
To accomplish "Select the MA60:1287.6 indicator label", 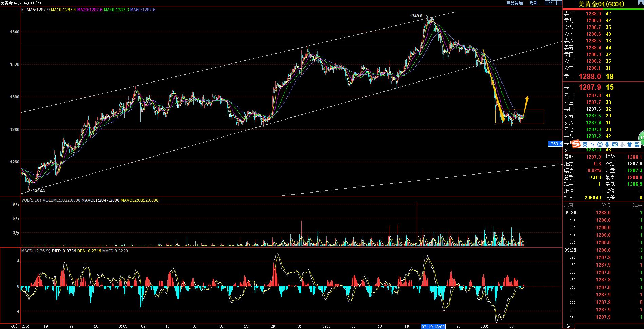I will click(x=143, y=10).
